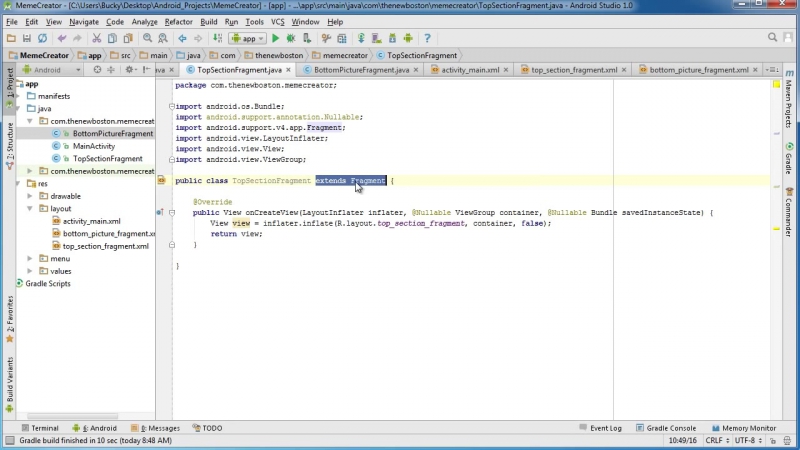Image resolution: width=800 pixels, height=450 pixels.
Task: Collapse the java folder
Action: [x=18, y=109]
